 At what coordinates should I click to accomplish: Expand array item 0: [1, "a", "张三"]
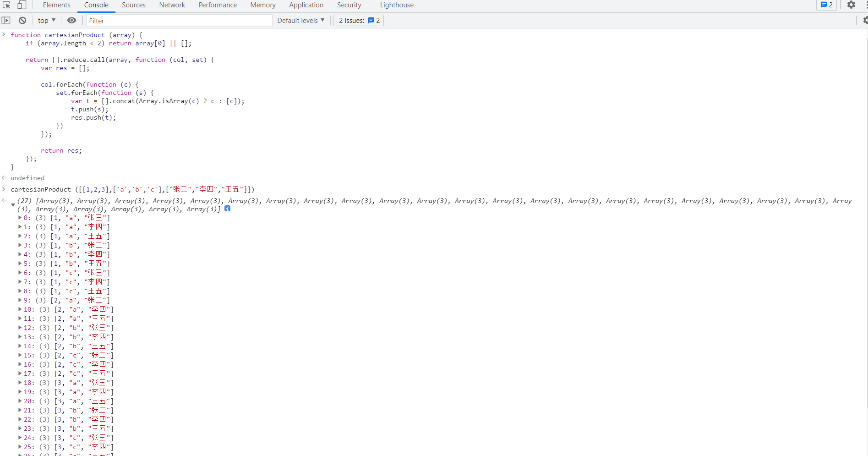20,218
